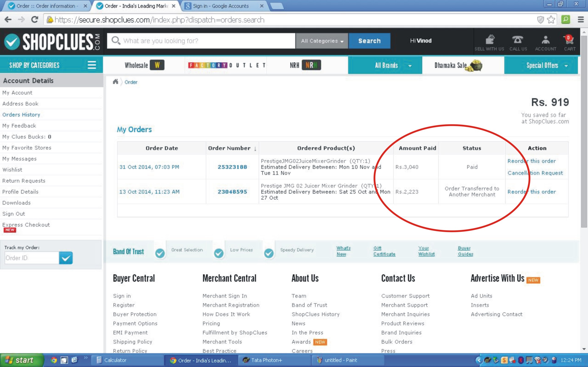Click the home breadcrumb icon
This screenshot has height=367, width=588.
(115, 82)
